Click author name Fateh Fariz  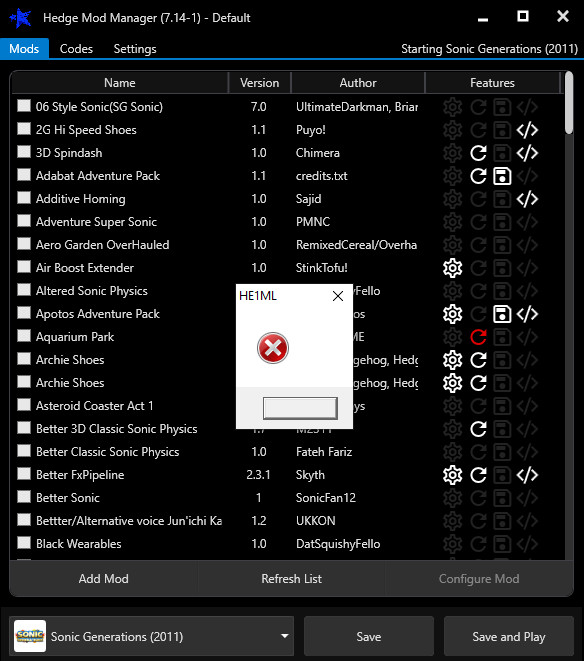[324, 452]
